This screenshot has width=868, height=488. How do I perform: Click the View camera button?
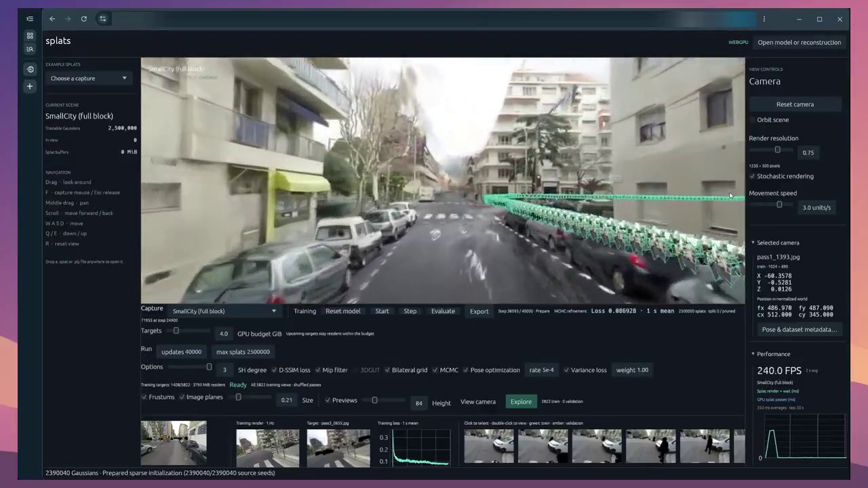(x=478, y=402)
